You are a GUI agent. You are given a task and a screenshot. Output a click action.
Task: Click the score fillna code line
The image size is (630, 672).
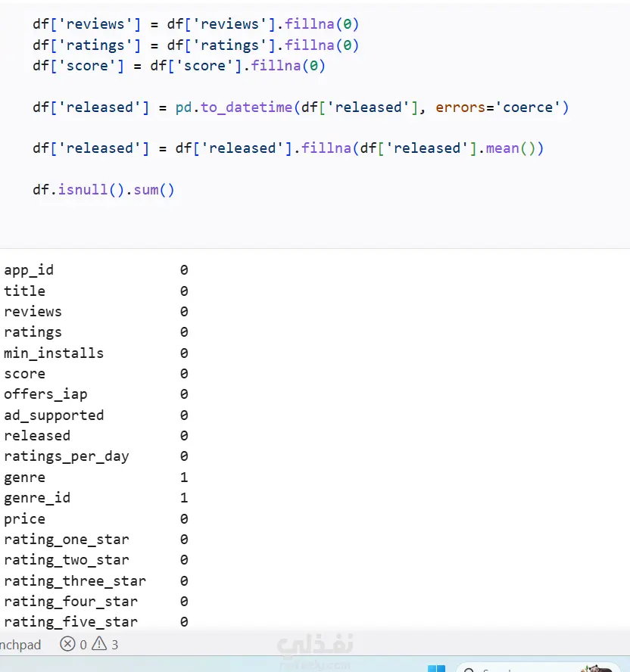(179, 66)
